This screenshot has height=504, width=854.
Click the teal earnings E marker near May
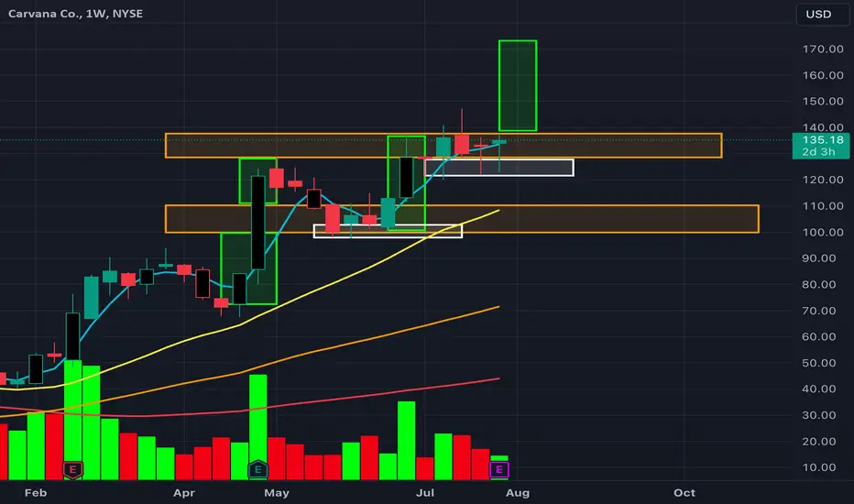(258, 469)
